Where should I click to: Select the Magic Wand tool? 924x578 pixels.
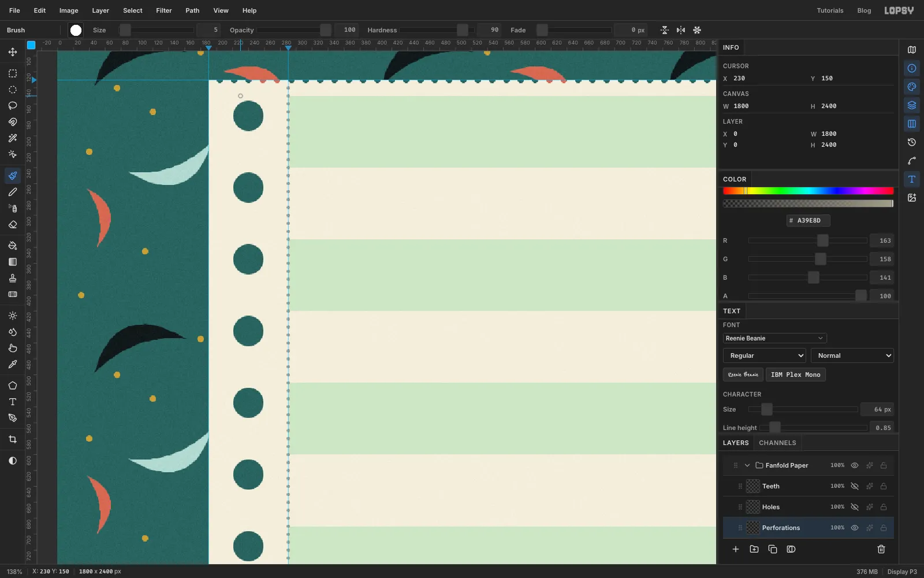(x=13, y=138)
